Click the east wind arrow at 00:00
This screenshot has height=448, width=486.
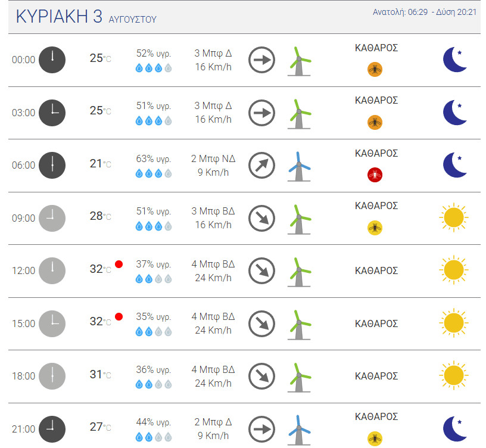click(x=261, y=60)
